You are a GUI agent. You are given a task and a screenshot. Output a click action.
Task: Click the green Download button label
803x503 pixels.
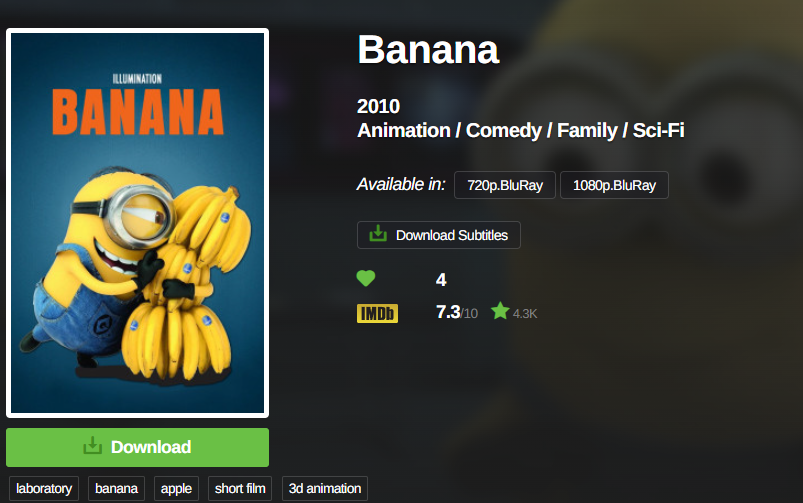click(x=151, y=447)
